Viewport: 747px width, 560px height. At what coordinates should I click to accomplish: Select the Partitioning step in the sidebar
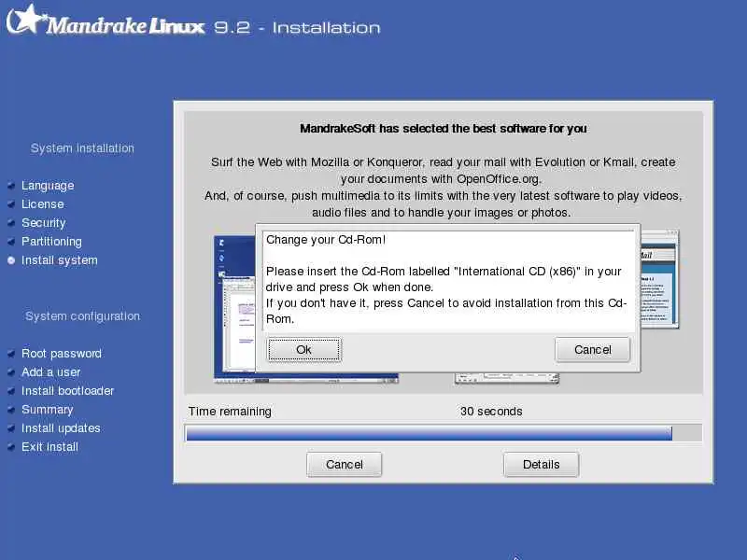click(51, 242)
